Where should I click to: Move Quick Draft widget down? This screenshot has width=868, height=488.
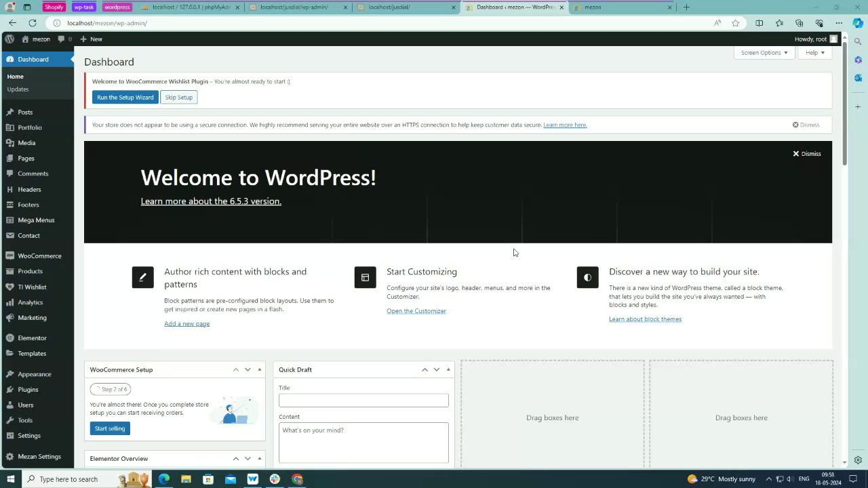click(x=437, y=369)
